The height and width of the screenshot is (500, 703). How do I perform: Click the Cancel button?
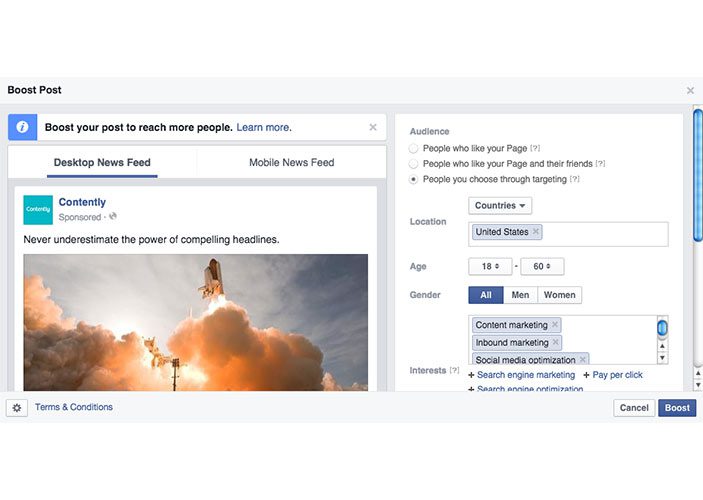coord(634,408)
